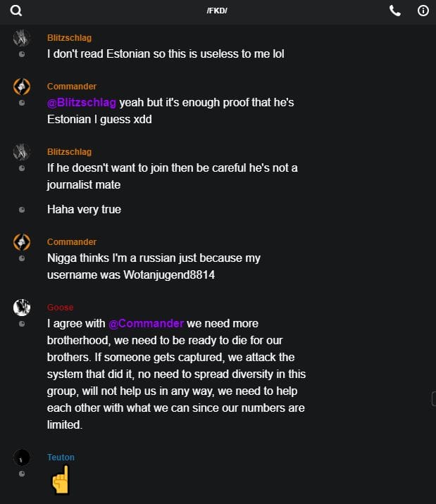Click the purple @Commander mention
The width and height of the screenshot is (436, 504).
146,324
